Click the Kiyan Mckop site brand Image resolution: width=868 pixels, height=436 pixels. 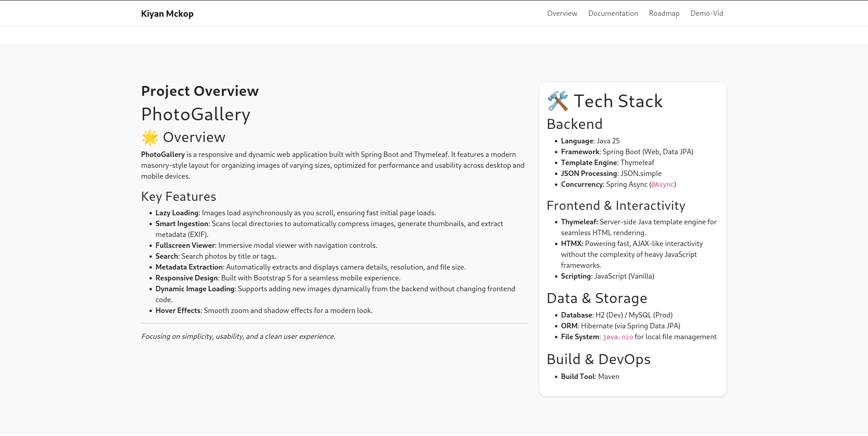tap(167, 14)
